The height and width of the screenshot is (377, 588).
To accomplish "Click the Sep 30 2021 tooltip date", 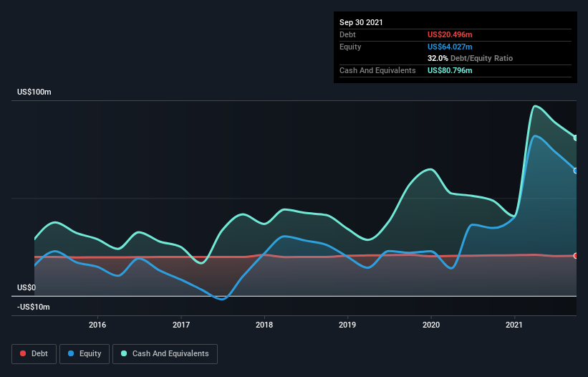I will coord(361,22).
